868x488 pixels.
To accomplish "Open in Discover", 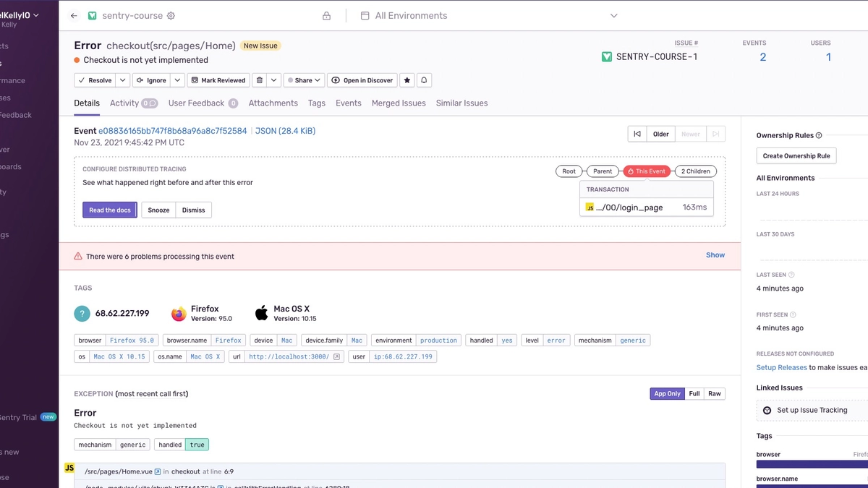I will point(362,80).
